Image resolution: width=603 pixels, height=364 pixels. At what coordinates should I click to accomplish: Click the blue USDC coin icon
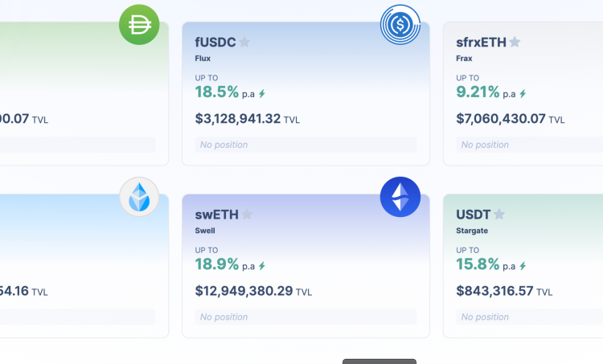[x=400, y=25]
